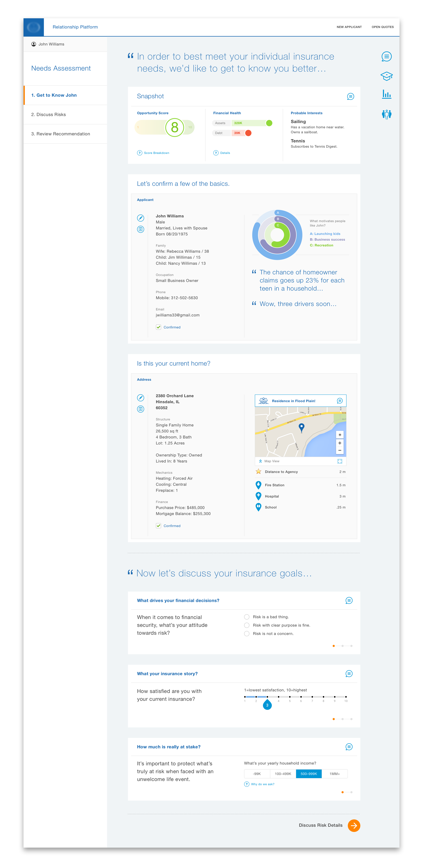Click the blue map location pin

click(301, 428)
